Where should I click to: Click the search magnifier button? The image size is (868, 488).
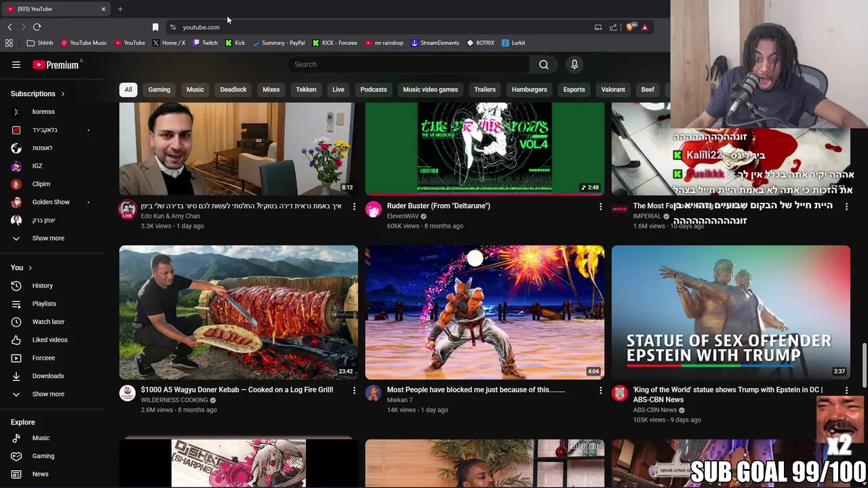click(x=544, y=64)
